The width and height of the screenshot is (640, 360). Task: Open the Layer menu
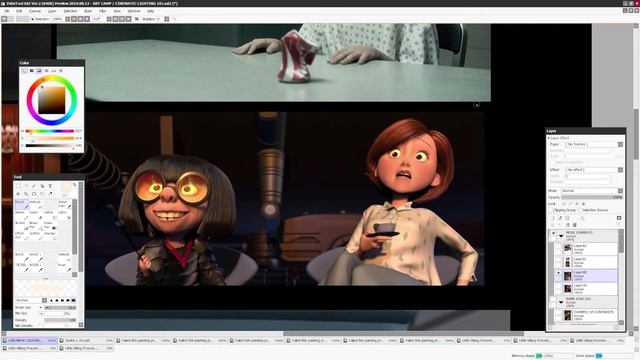click(x=52, y=11)
